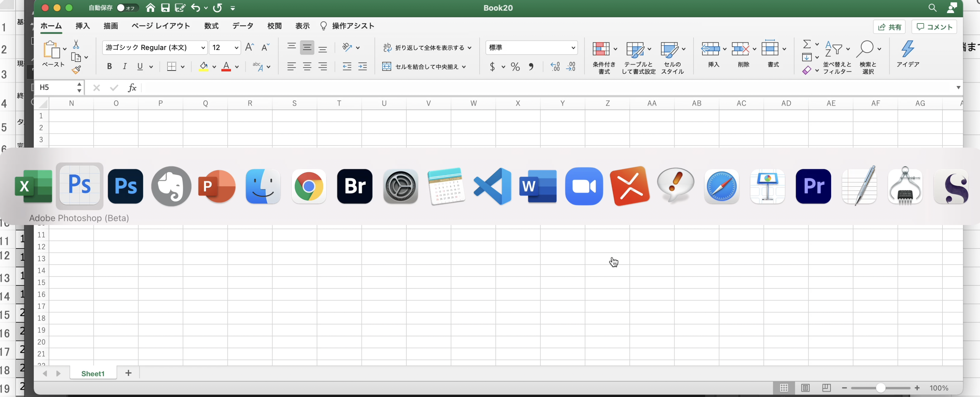Click the decrease decimal icon
Screen dimensions: 980x397
click(x=571, y=67)
